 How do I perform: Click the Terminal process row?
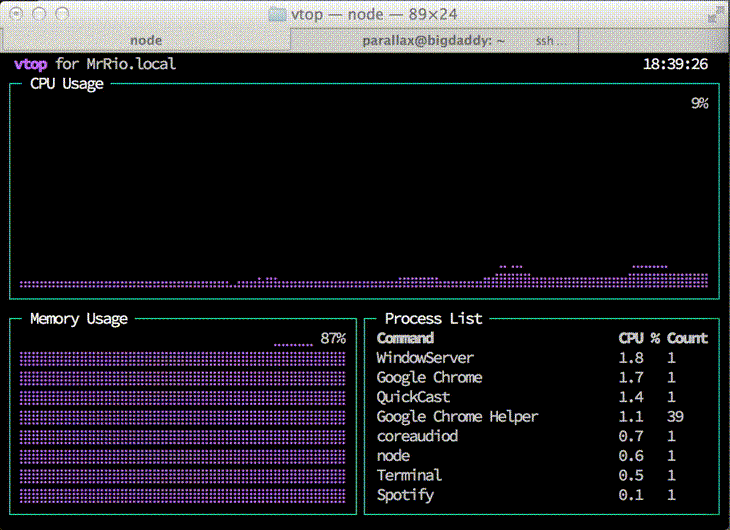click(x=542, y=475)
